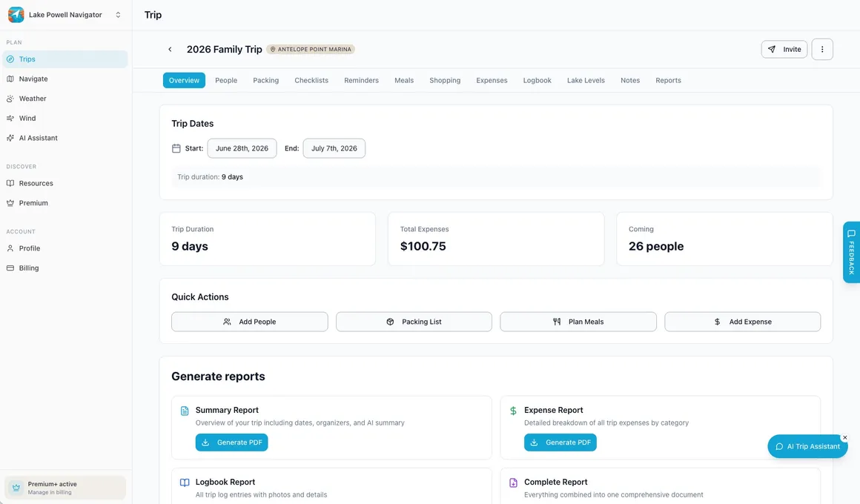Viewport: 860px width, 504px height.
Task: Click the Antelope Point Marina location badge
Action: coord(311,50)
